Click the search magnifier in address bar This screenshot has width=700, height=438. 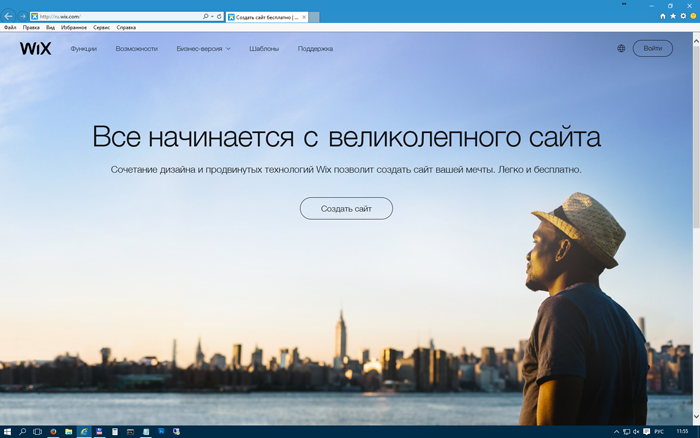point(205,17)
